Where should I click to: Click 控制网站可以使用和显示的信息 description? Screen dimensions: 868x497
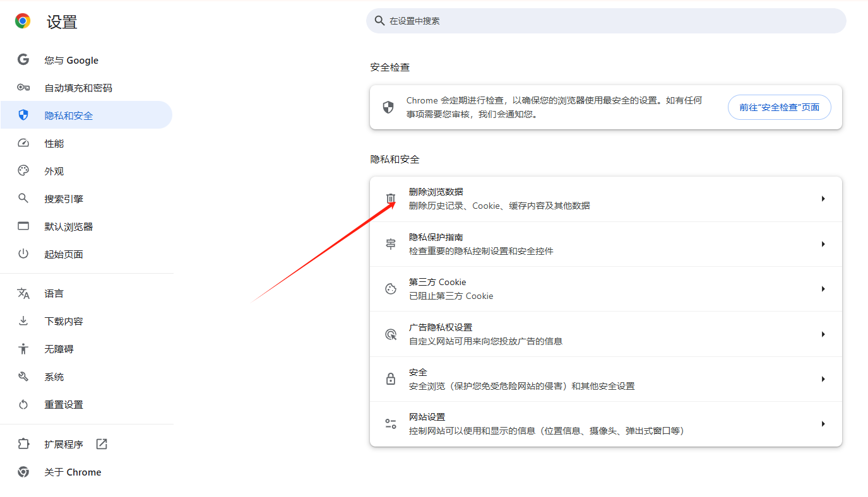coord(546,431)
